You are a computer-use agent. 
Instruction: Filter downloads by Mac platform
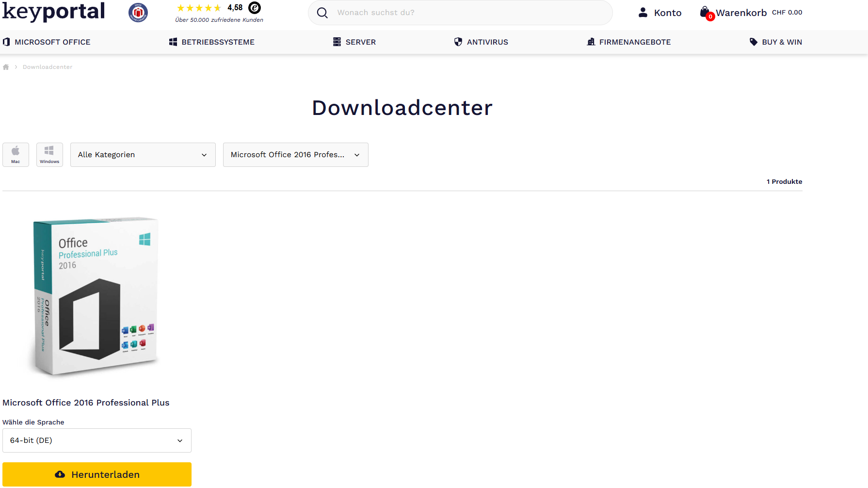(16, 155)
